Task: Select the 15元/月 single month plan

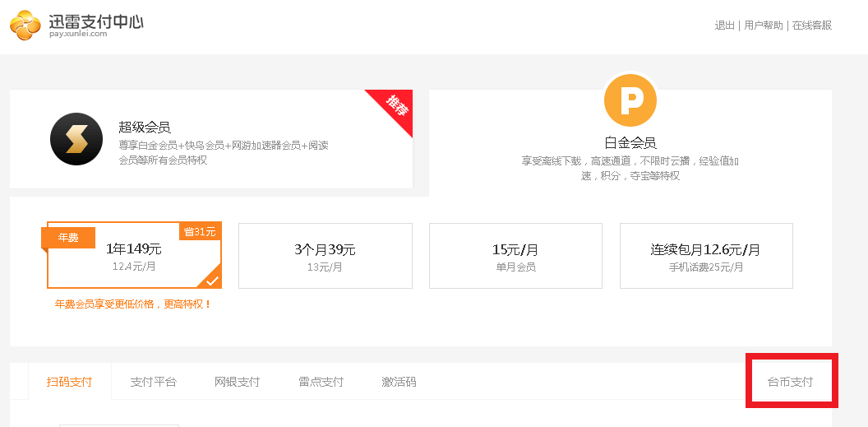Action: [515, 256]
